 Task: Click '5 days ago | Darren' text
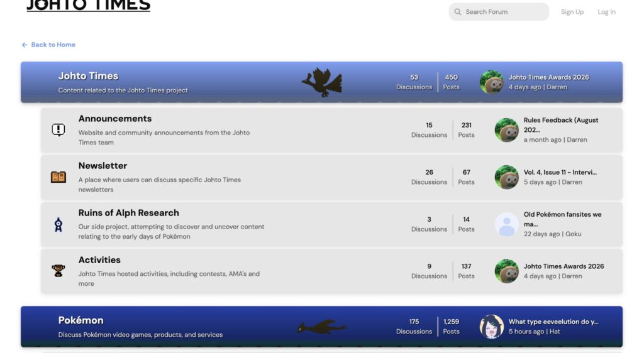click(552, 182)
